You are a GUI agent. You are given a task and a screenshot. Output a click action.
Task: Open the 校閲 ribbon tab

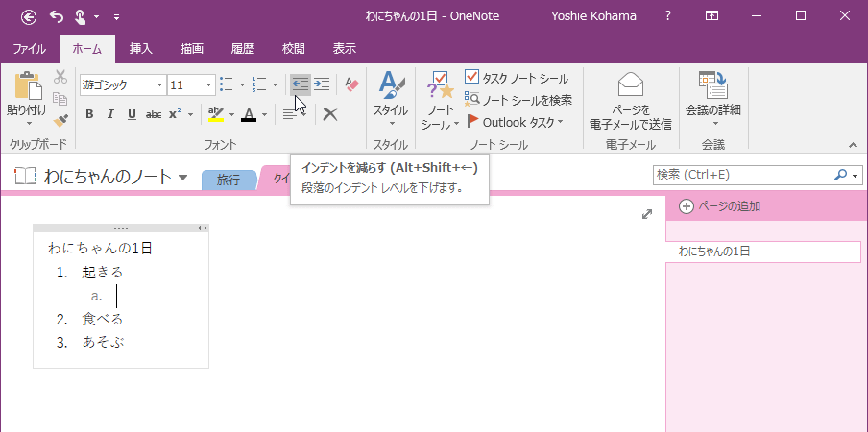click(294, 49)
